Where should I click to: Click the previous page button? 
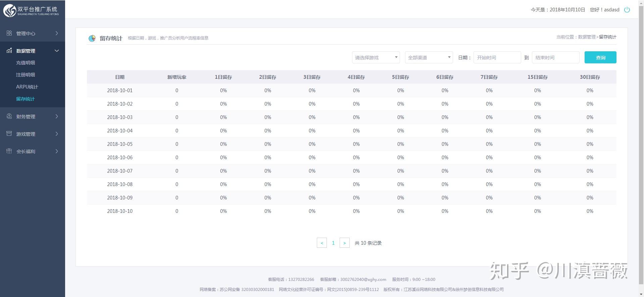[322, 243]
